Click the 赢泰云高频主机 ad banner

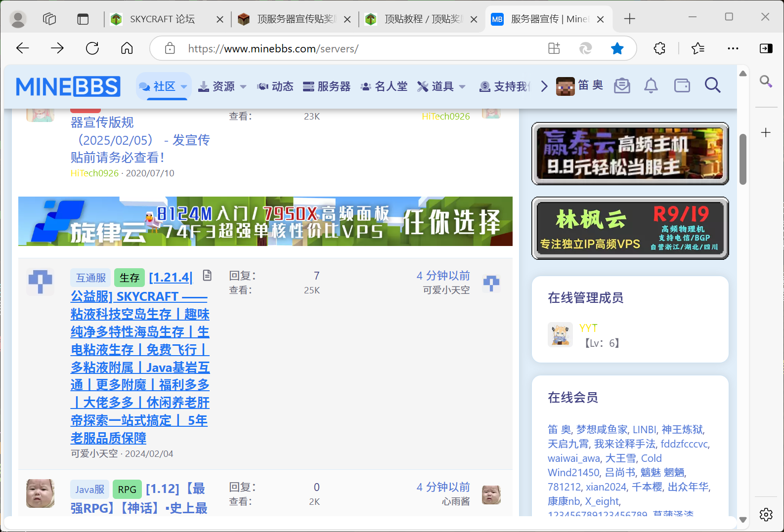point(630,154)
